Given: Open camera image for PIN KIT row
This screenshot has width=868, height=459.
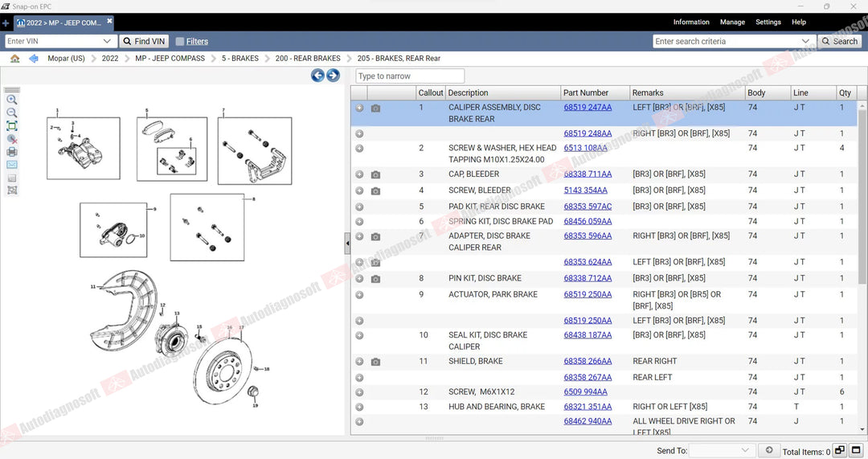Looking at the screenshot, I should click(375, 279).
